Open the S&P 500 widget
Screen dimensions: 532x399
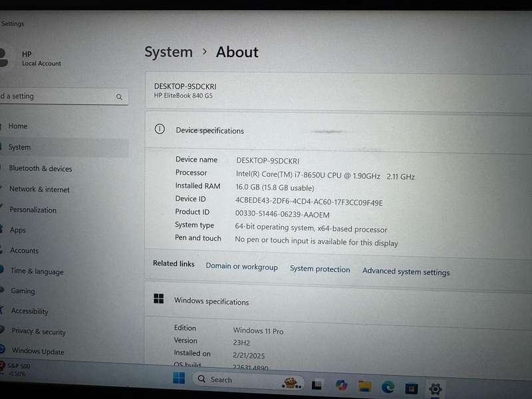coord(15,369)
